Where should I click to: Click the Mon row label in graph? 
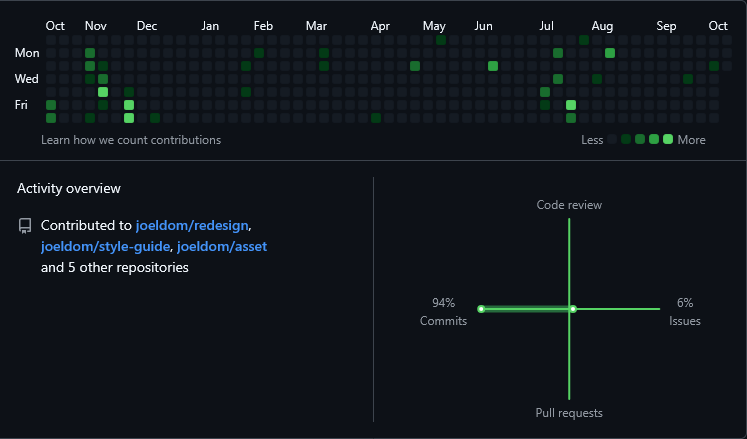click(27, 53)
